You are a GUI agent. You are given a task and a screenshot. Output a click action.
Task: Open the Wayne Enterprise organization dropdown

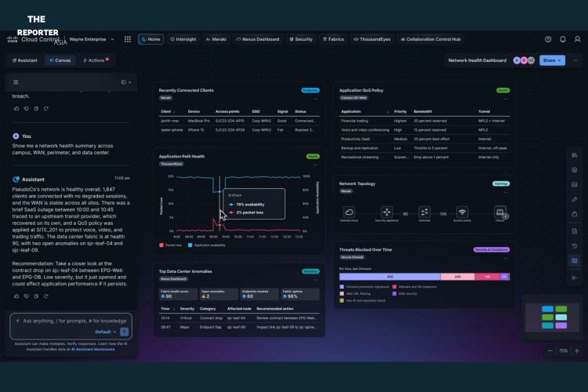pyautogui.click(x=92, y=39)
